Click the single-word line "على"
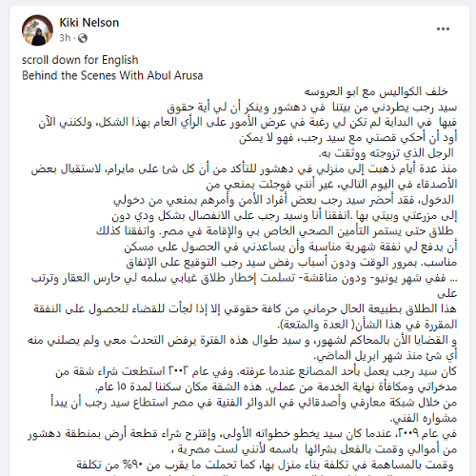476x476 pixels. tap(447, 294)
